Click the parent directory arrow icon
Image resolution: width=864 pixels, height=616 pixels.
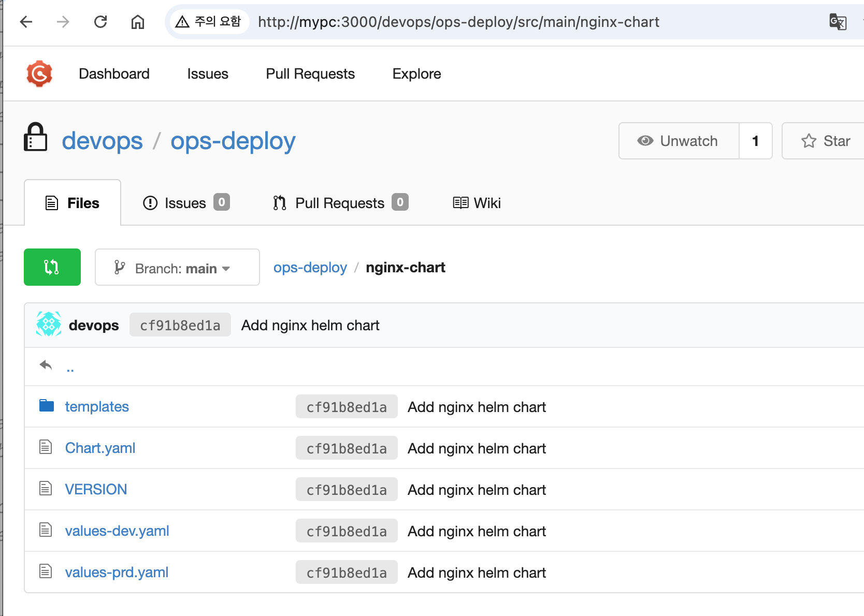46,365
